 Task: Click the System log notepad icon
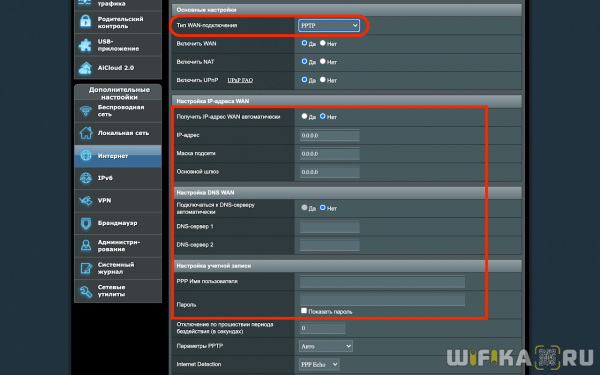[86, 268]
